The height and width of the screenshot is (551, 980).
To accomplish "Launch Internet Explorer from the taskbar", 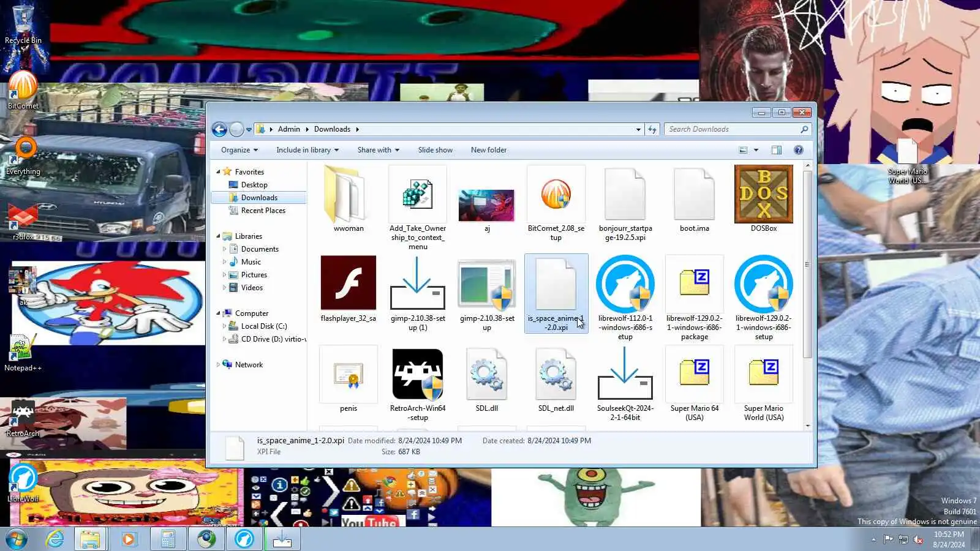I will [55, 539].
